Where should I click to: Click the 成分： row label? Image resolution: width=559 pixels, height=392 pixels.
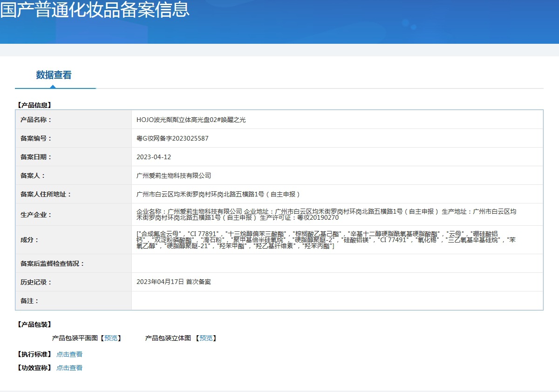tap(29, 240)
